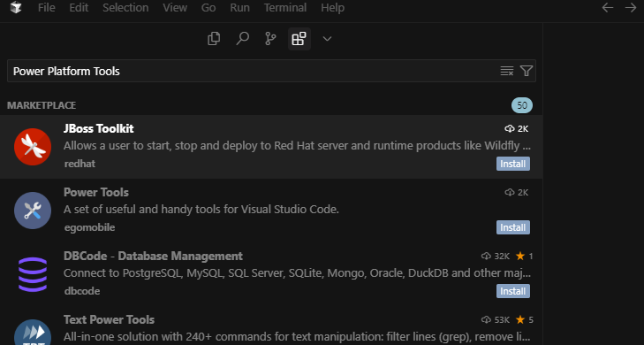Select the Extensions view icon
Image resolution: width=644 pixels, height=345 pixels.
click(299, 39)
